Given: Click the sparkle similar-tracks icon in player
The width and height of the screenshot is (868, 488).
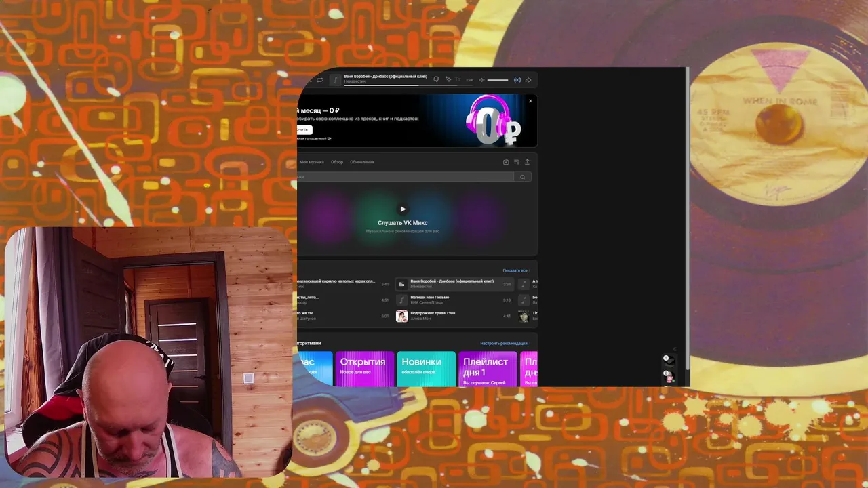Looking at the screenshot, I should tap(448, 80).
